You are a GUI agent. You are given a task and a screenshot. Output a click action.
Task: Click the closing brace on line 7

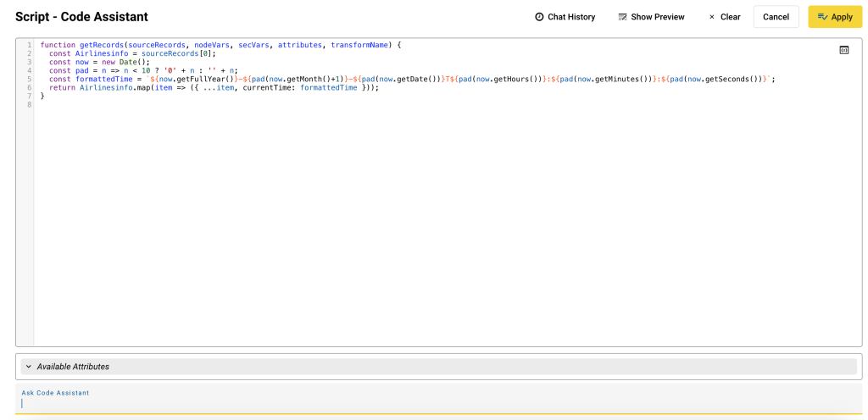pos(42,96)
